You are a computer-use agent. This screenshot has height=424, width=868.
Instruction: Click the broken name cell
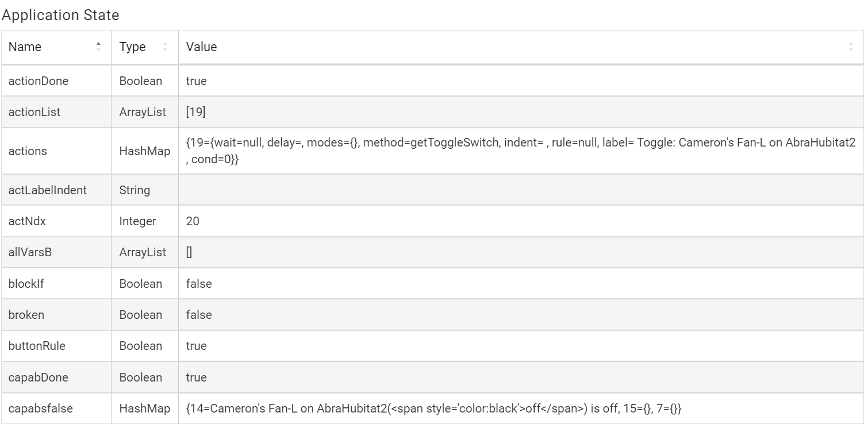pyautogui.click(x=26, y=315)
